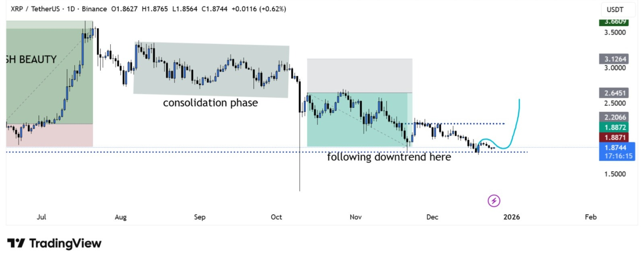Select the 'consolidation phase' text annotation
The height and width of the screenshot is (261, 644).
pyautogui.click(x=210, y=103)
